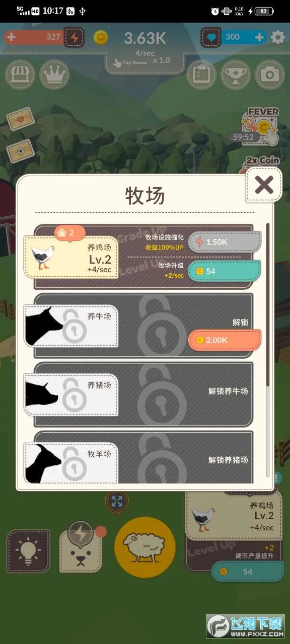
Task: Tap the camera screenshot icon
Action: tap(270, 74)
